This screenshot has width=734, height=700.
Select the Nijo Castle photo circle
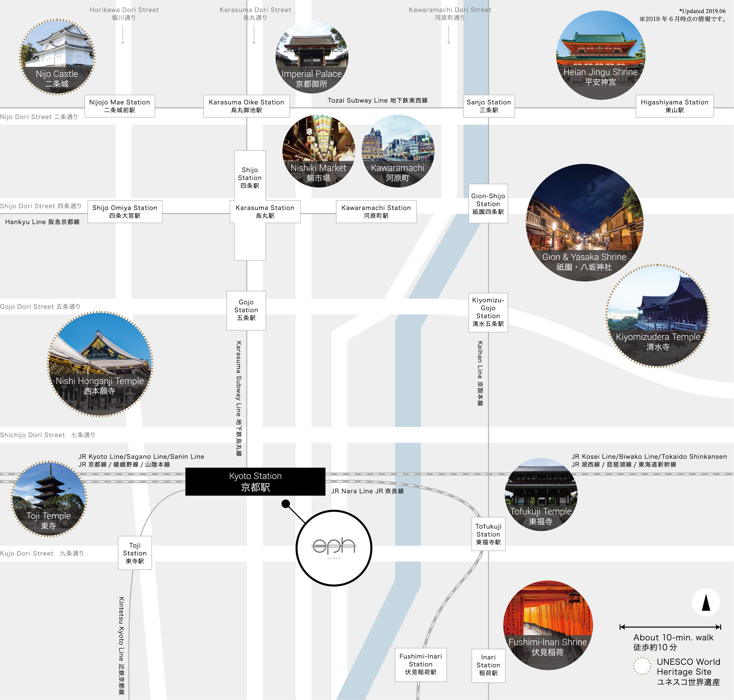coord(57,57)
